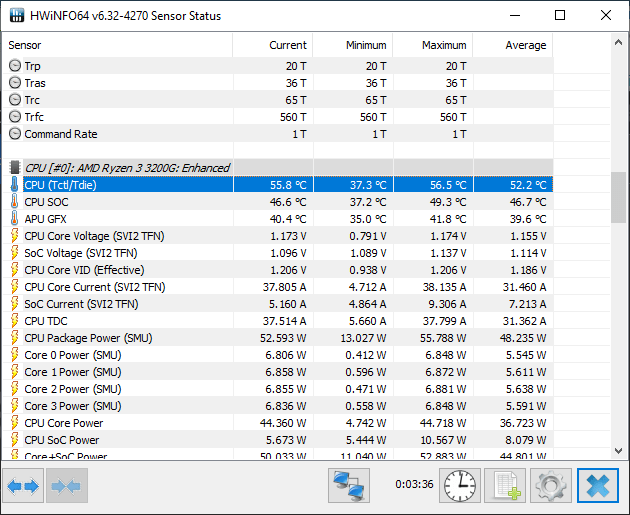
Task: Click the lightning icon for CPU Core Current
Action: tap(14, 287)
